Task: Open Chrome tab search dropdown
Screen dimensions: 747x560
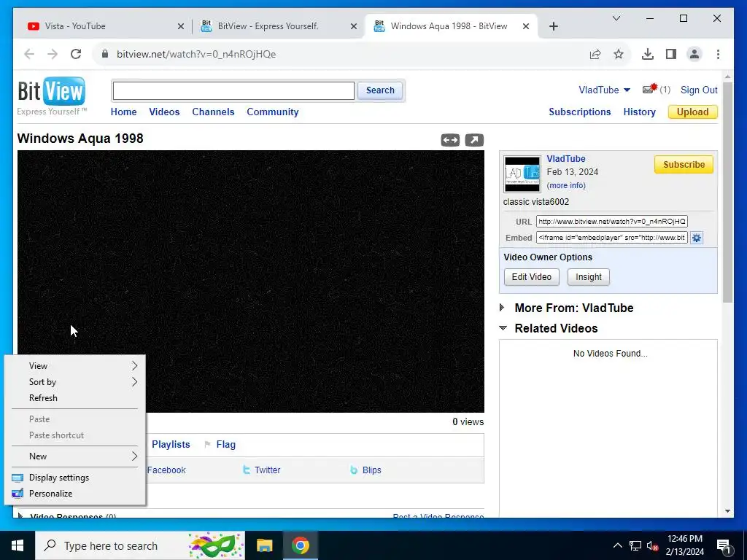Action: pos(616,18)
